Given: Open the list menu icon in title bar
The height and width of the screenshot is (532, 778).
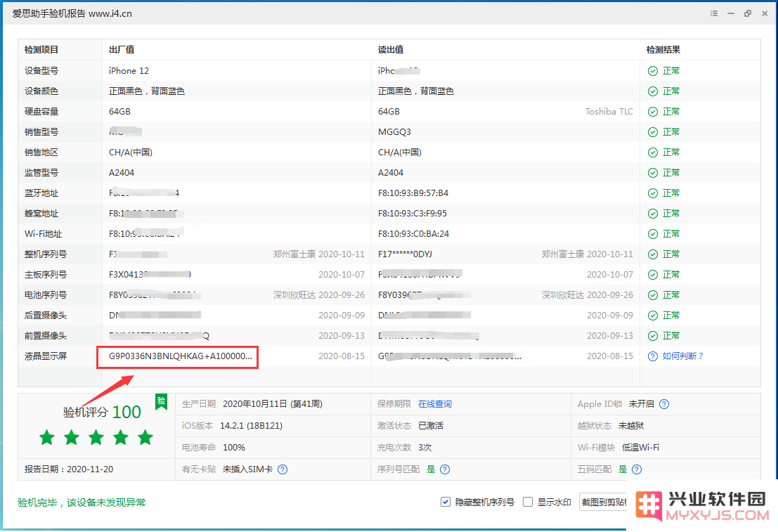Looking at the screenshot, I should [713, 13].
